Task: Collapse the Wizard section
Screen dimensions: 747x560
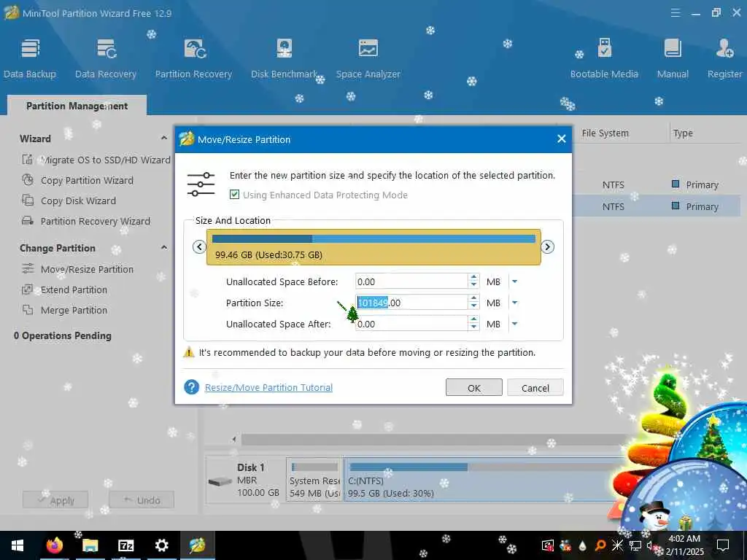Action: (164, 138)
